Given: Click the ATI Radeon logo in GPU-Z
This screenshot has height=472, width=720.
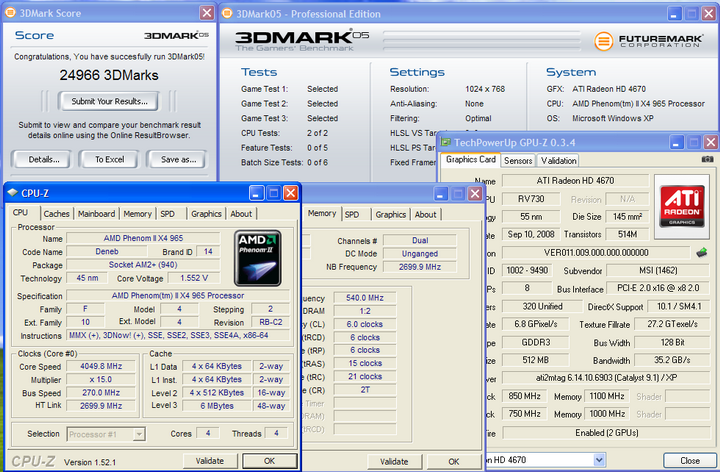Looking at the screenshot, I should click(682, 206).
